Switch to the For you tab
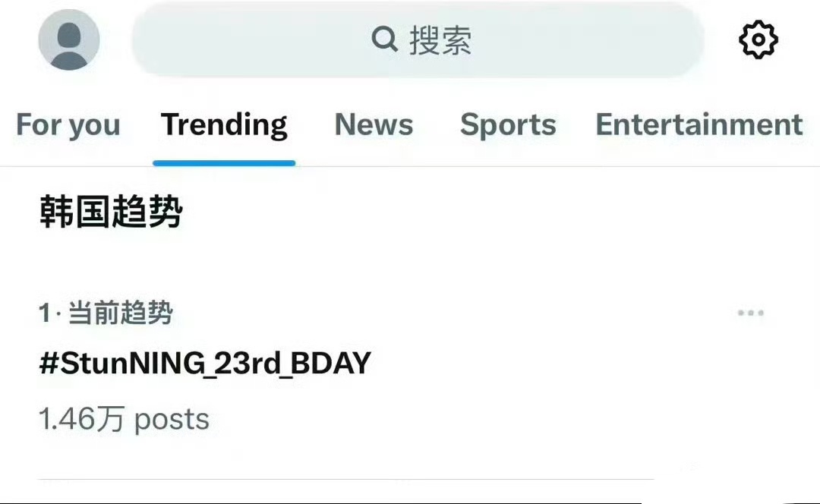This screenshot has height=504, width=820. click(x=68, y=124)
